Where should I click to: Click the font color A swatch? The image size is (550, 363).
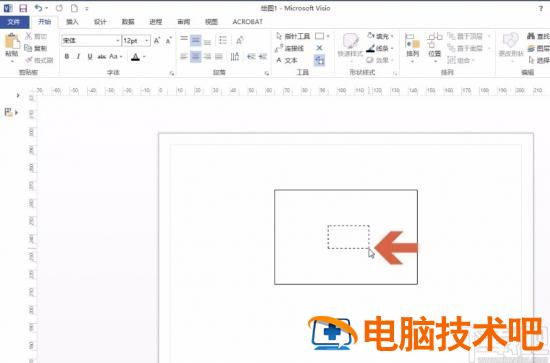point(135,57)
